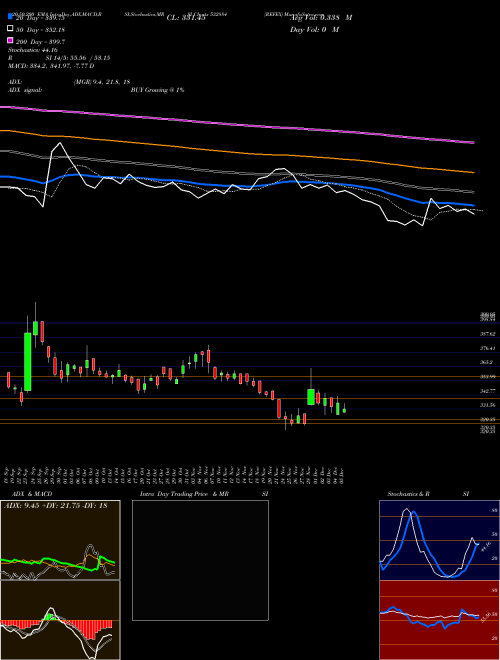This screenshot has height=660, width=500.
Task: Open the empty Intra Day Trading Price panel
Action: (200, 560)
